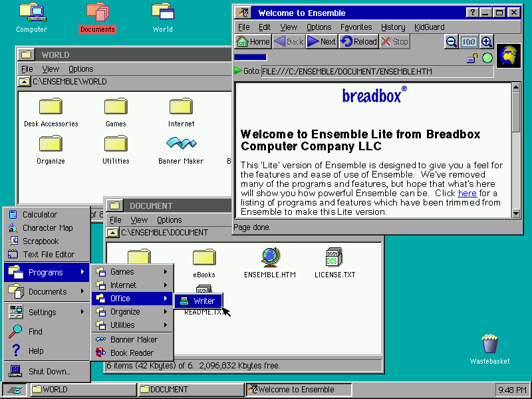Switch to WORLD on the taskbar
The width and height of the screenshot is (532, 399).
[x=82, y=390]
